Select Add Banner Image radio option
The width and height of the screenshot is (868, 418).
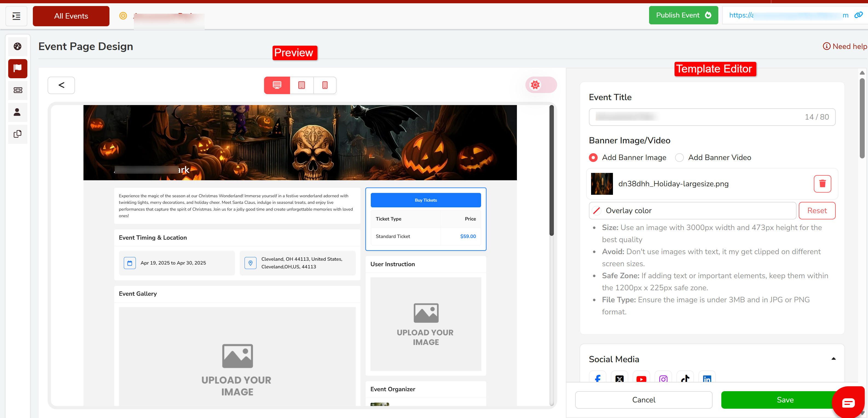point(593,157)
